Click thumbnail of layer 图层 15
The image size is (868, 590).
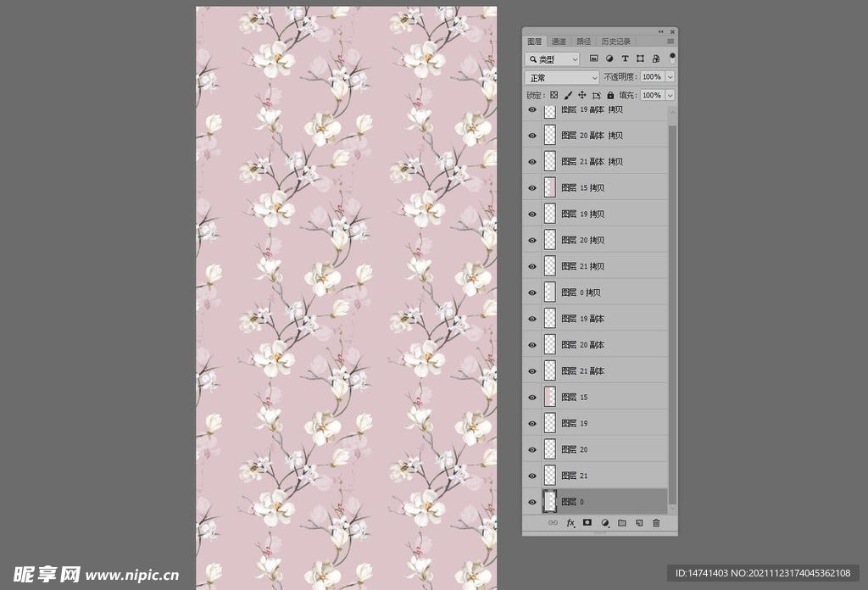point(549,398)
